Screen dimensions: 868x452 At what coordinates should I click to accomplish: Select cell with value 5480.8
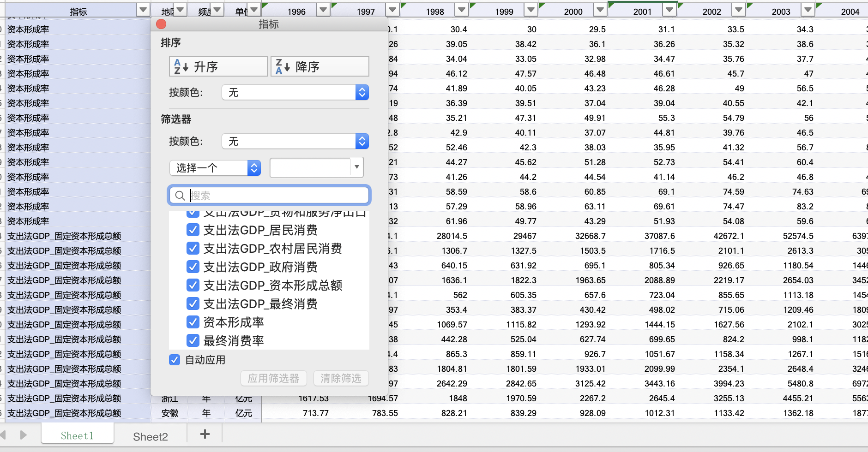(801, 384)
